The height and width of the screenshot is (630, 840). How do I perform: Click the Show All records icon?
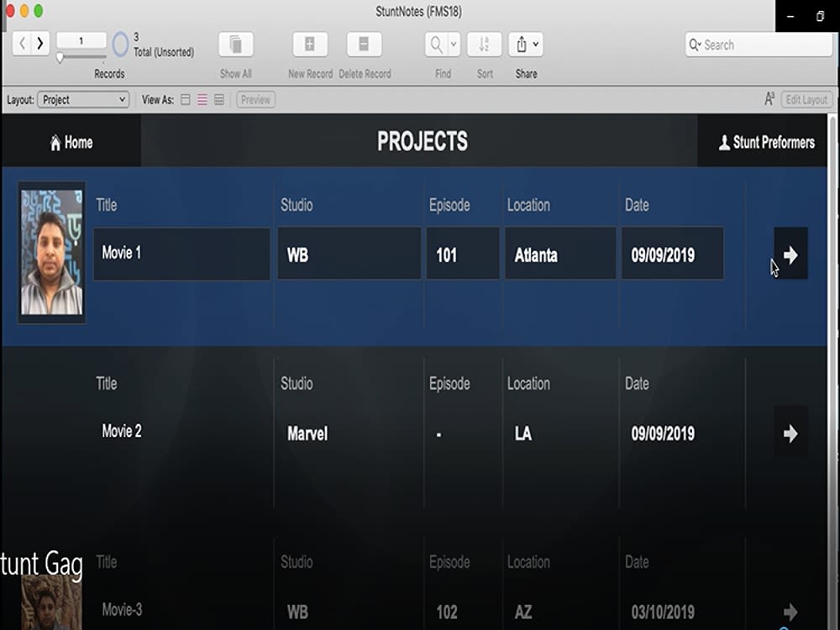tap(235, 44)
